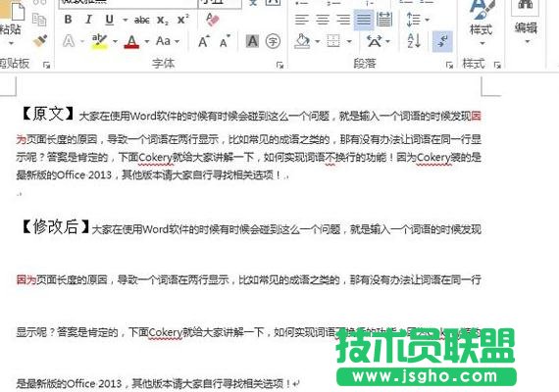559x392 pixels.
Task: Toggle Underline formatting
Action: [110, 20]
